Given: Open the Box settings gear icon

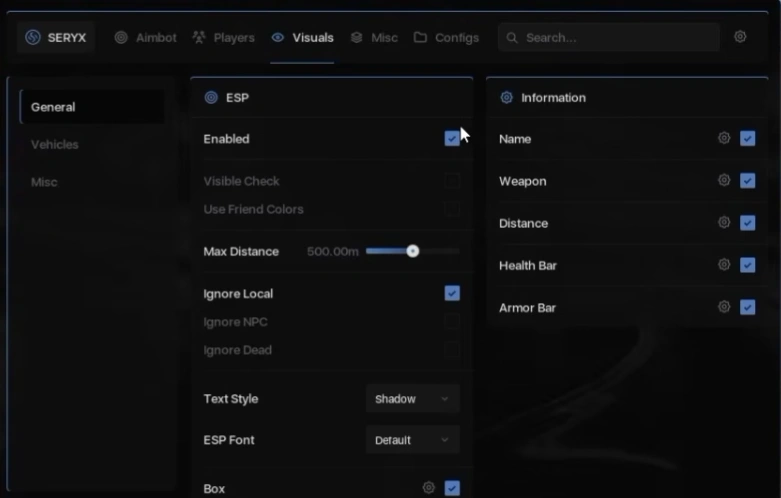Looking at the screenshot, I should pyautogui.click(x=428, y=488).
